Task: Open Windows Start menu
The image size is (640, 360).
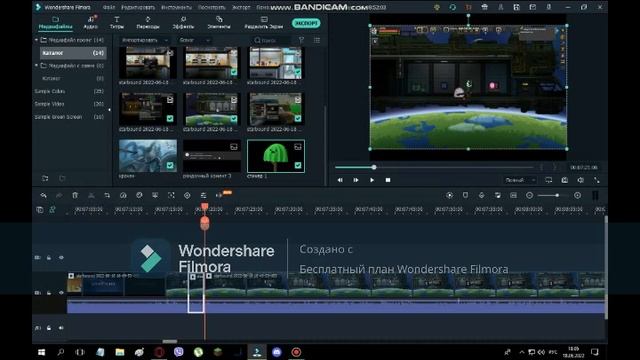Action: pos(42,352)
